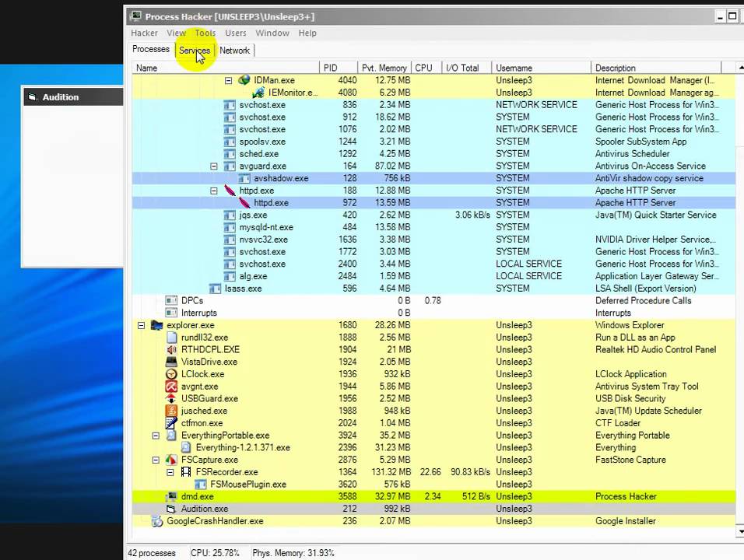744x560 pixels.
Task: Open the Tools menu
Action: click(205, 33)
